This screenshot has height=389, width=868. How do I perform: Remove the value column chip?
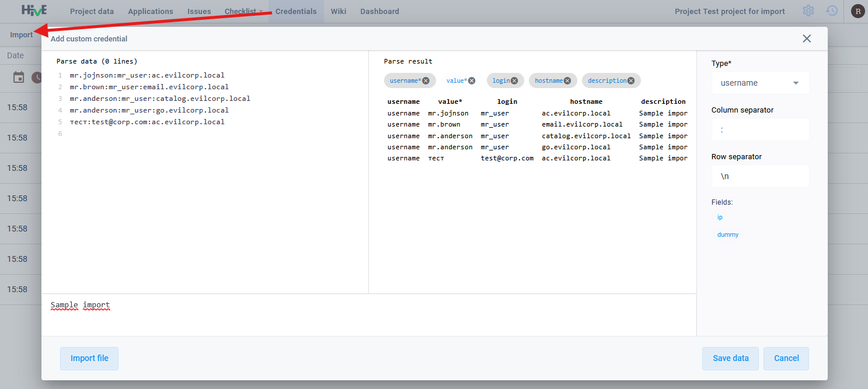click(472, 81)
